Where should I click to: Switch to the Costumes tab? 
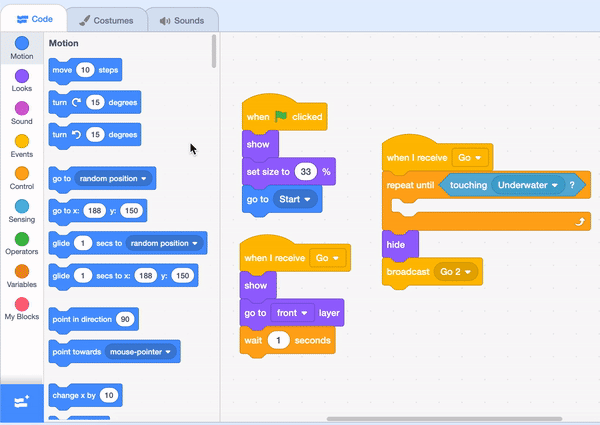[107, 20]
